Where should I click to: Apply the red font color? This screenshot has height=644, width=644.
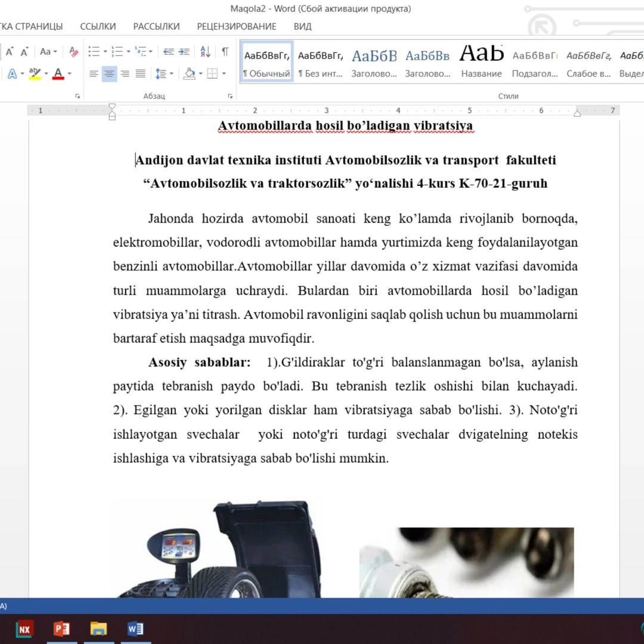[58, 74]
